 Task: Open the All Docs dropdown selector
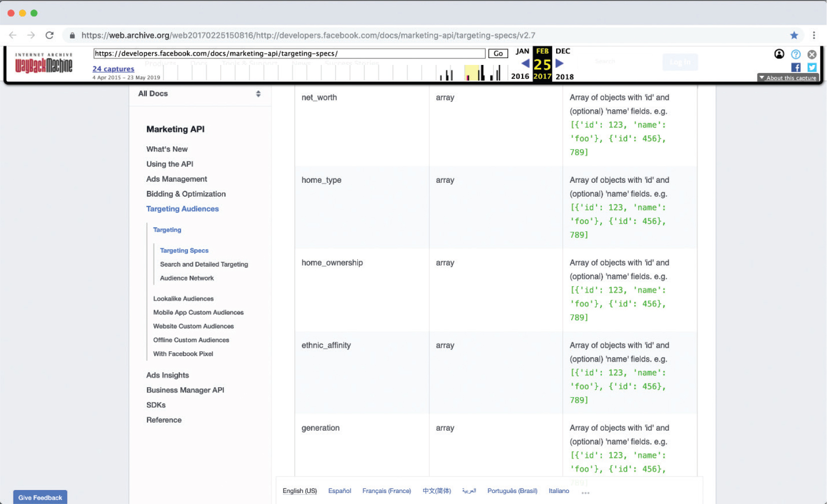pyautogui.click(x=200, y=93)
